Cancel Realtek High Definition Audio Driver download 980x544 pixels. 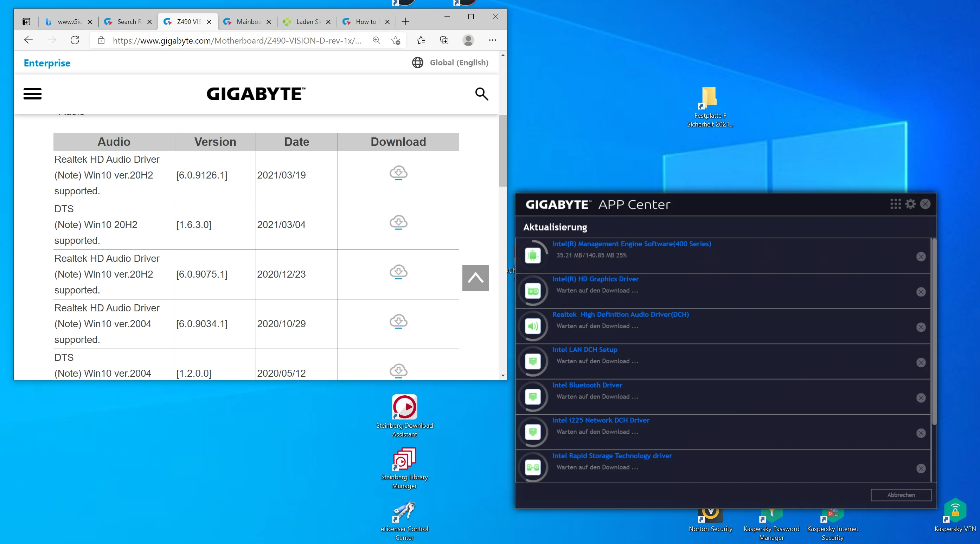921,327
